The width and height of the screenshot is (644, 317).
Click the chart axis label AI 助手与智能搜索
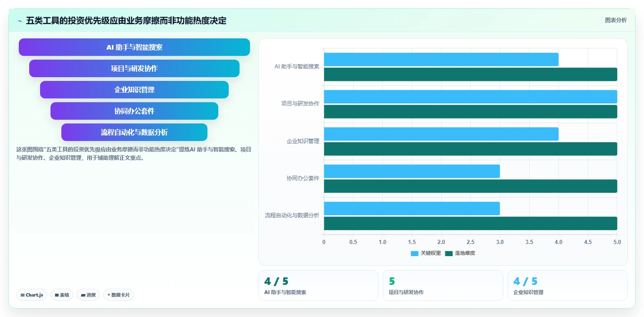[297, 66]
